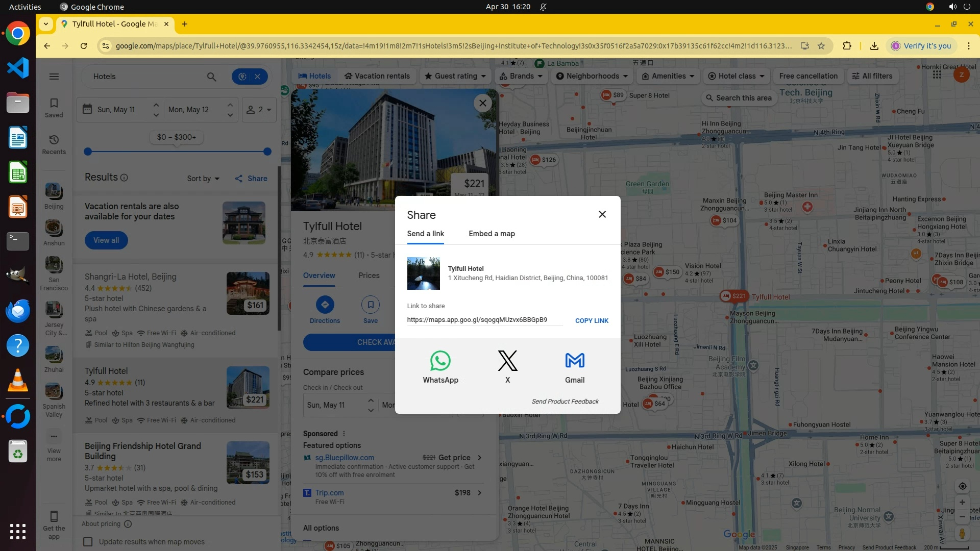This screenshot has height=551, width=980.
Task: Switch to Embed a map tab
Action: point(492,234)
